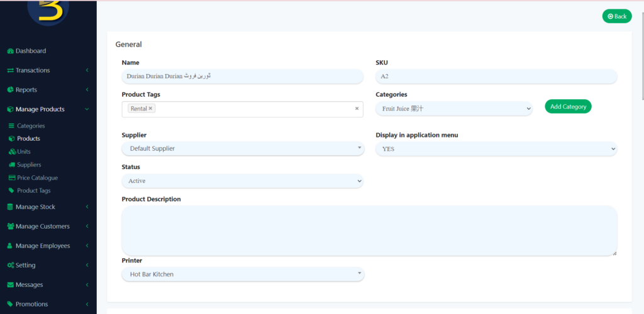Viewport: 644px width, 314px height.
Task: Click the Units icon in submenu
Action: [x=11, y=152]
